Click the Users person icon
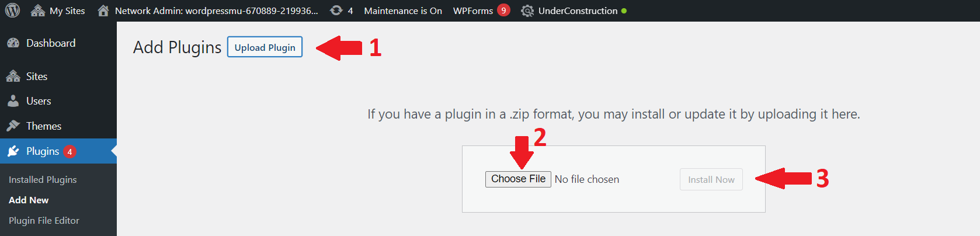 (13, 101)
